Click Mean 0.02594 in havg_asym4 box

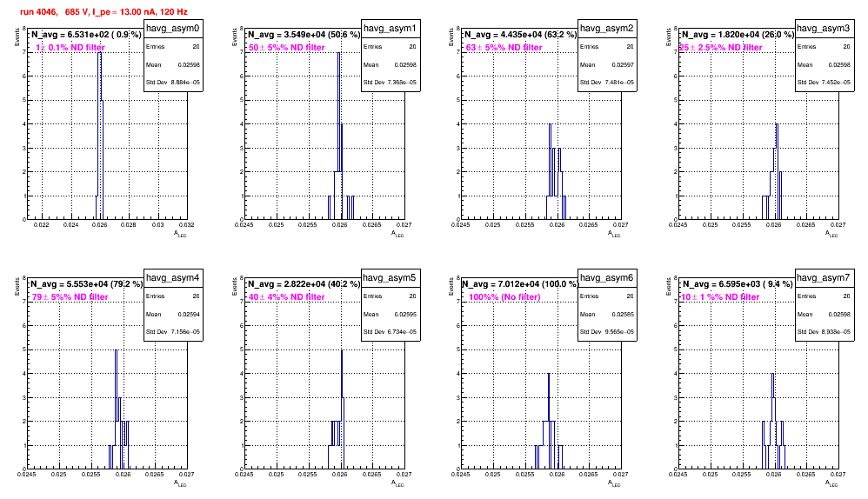(173, 314)
